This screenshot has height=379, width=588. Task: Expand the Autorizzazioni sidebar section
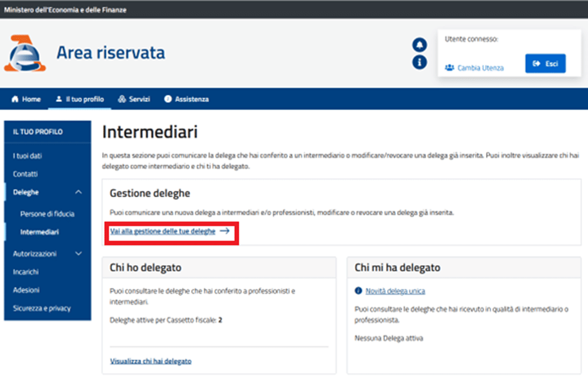(x=79, y=254)
